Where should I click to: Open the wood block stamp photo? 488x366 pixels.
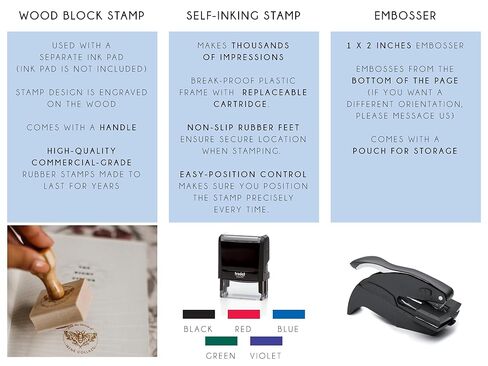coord(82,291)
